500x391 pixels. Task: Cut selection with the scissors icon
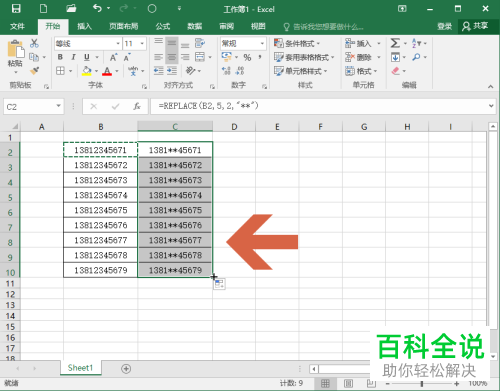tap(34, 43)
